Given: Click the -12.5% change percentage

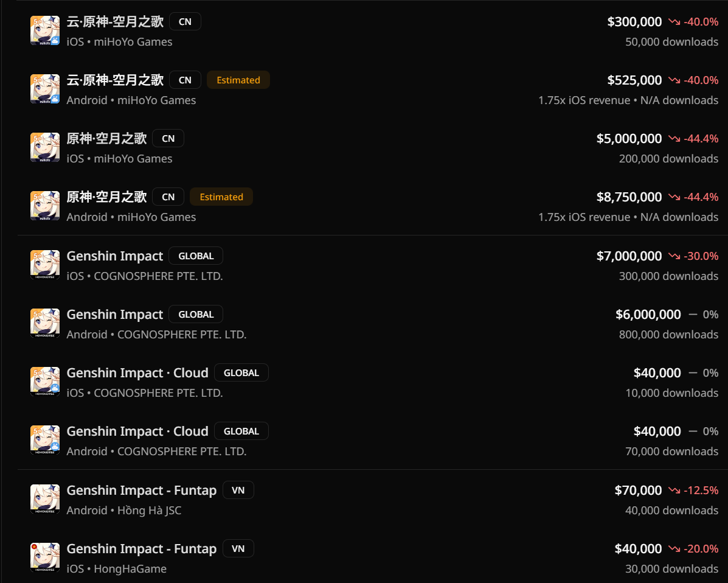Looking at the screenshot, I should point(701,490).
